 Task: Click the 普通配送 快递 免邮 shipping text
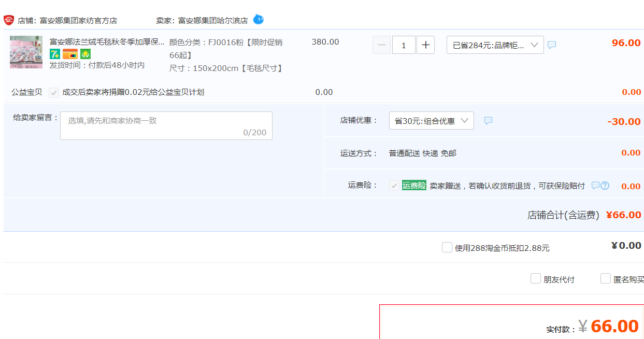tap(423, 153)
